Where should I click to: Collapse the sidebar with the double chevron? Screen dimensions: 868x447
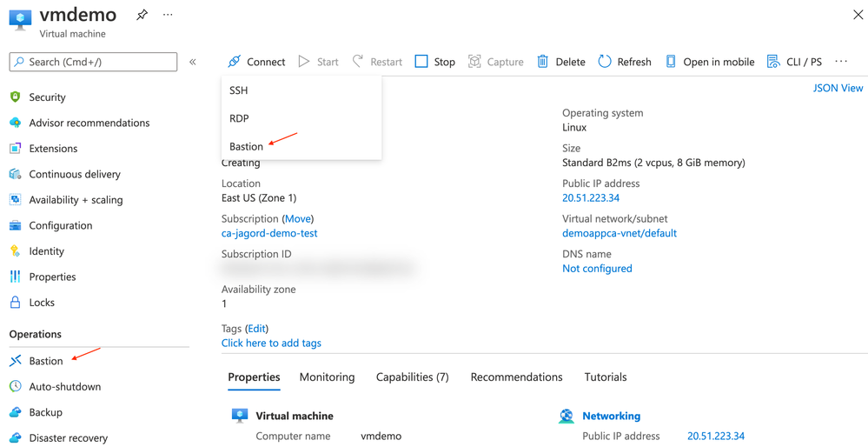[x=193, y=62]
